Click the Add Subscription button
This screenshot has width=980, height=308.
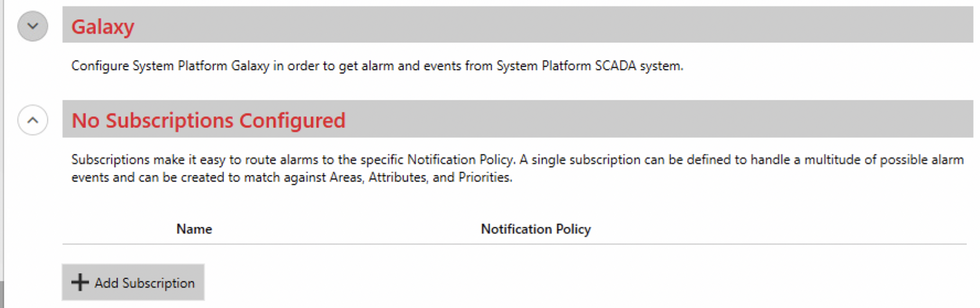click(133, 282)
